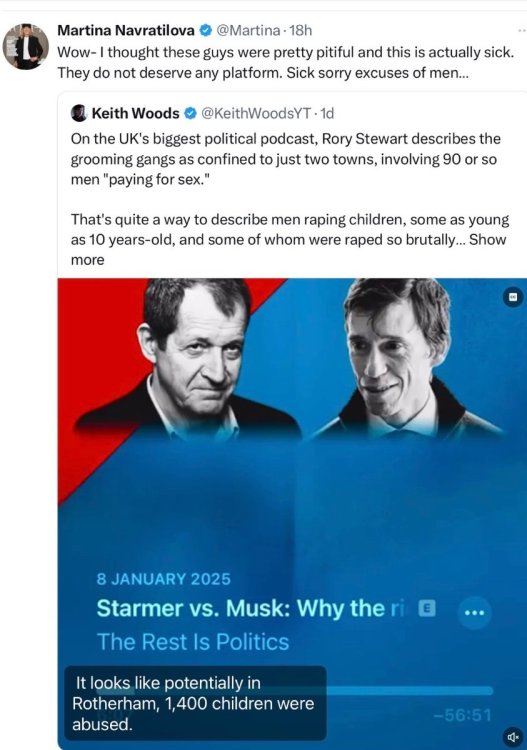Click Martina's blue verified badge
Image resolution: width=527 pixels, height=750 pixels.
205,31
